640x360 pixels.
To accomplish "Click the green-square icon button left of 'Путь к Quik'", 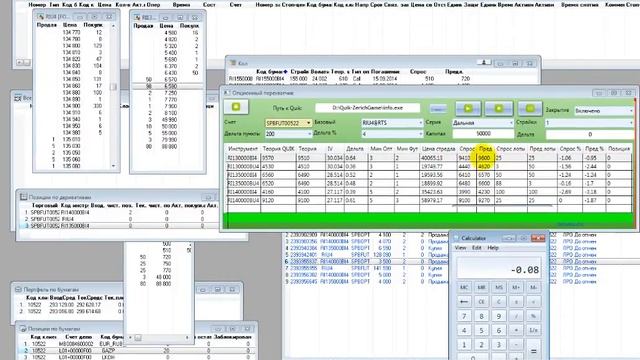I will (x=236, y=107).
